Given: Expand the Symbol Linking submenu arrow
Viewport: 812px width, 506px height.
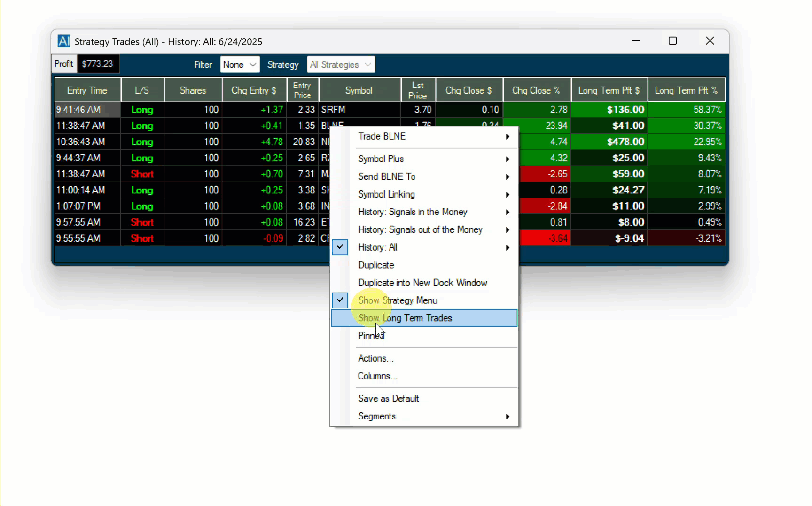Looking at the screenshot, I should [507, 195].
